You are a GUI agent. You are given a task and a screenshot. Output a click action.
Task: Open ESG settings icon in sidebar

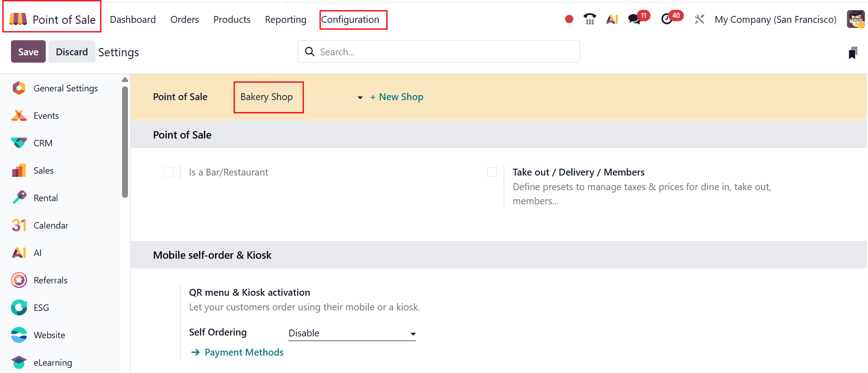(19, 308)
